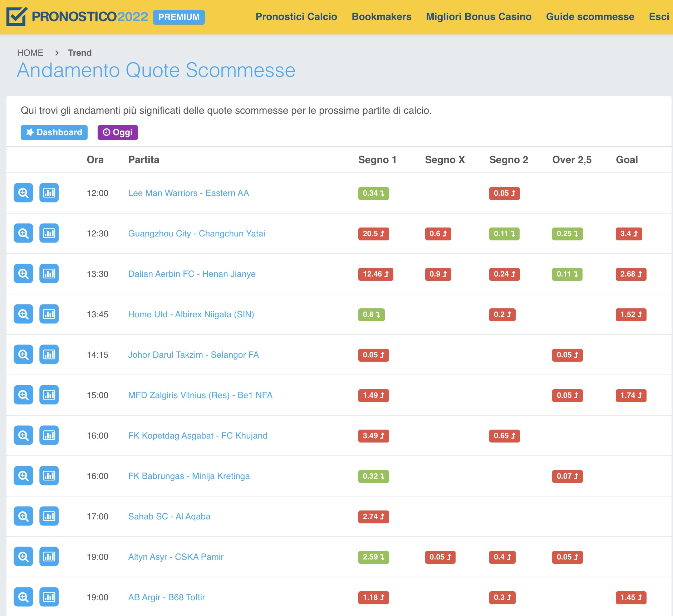Open FK Babrungas - Minija Kretinga match

[189, 476]
